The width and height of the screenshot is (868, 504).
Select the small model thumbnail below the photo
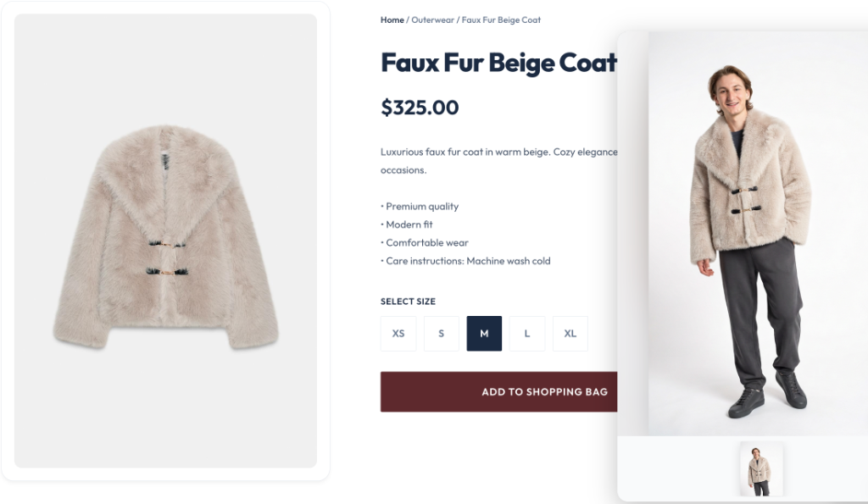760,470
